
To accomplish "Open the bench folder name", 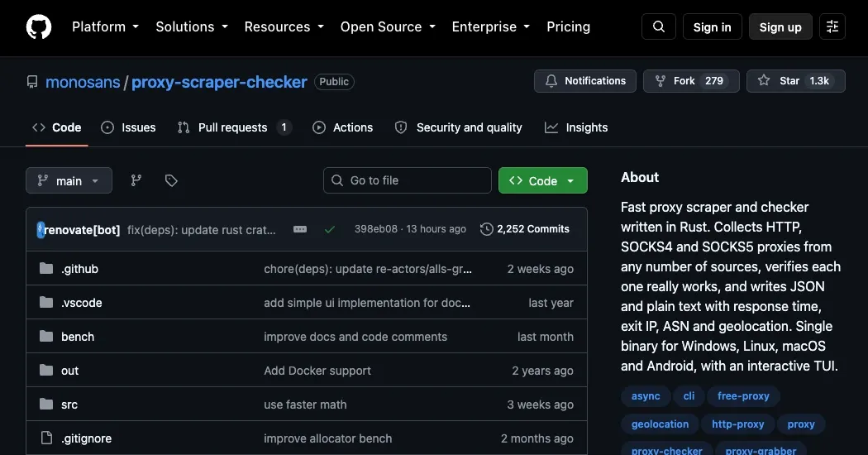I will click(x=78, y=337).
